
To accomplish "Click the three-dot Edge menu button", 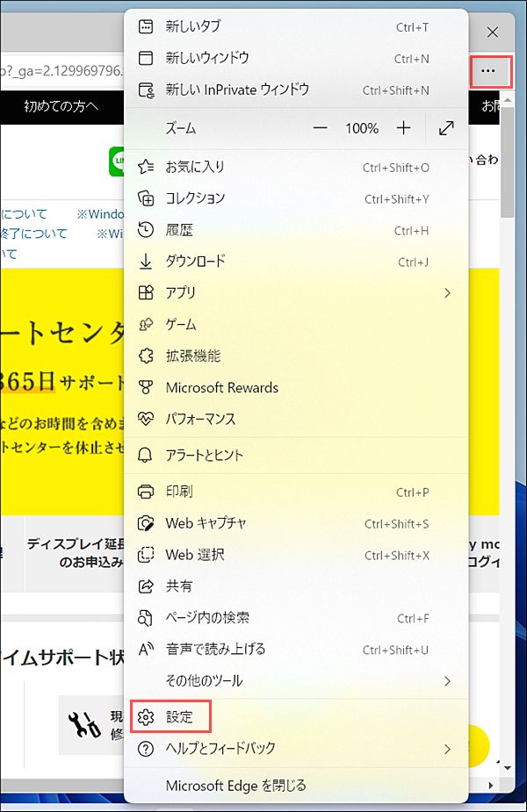I will [488, 71].
